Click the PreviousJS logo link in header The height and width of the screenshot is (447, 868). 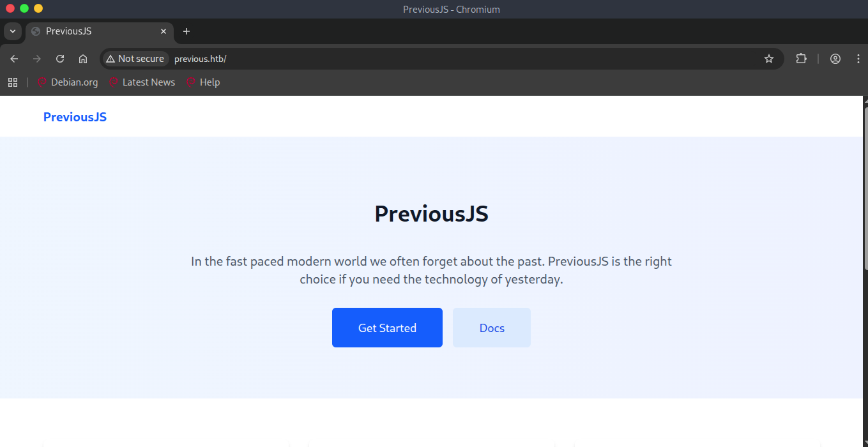75,117
